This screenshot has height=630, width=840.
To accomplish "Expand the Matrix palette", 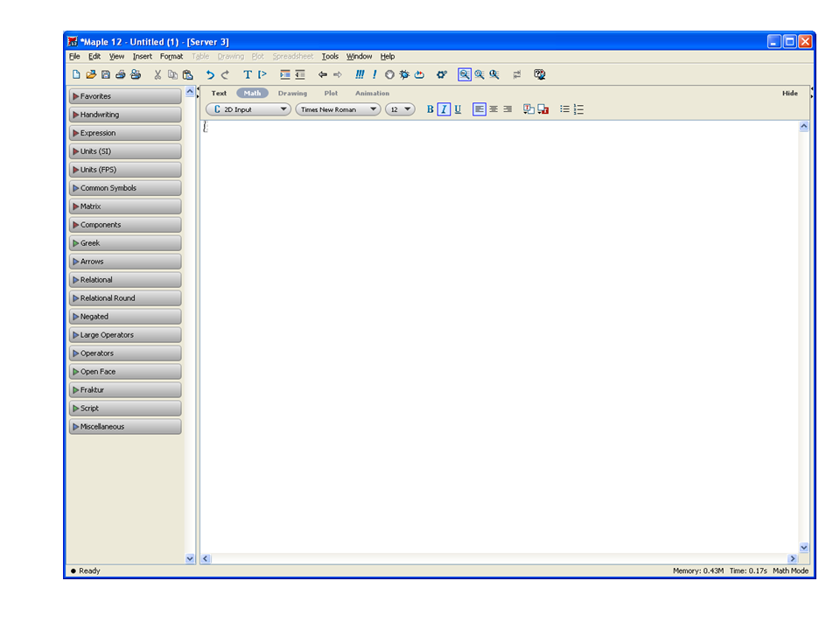I will [x=125, y=206].
